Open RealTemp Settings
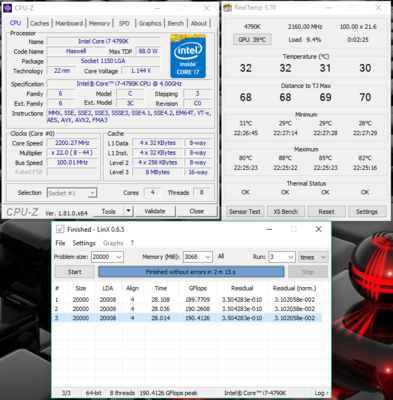Viewport: 393px width, 400px height. coord(367,212)
